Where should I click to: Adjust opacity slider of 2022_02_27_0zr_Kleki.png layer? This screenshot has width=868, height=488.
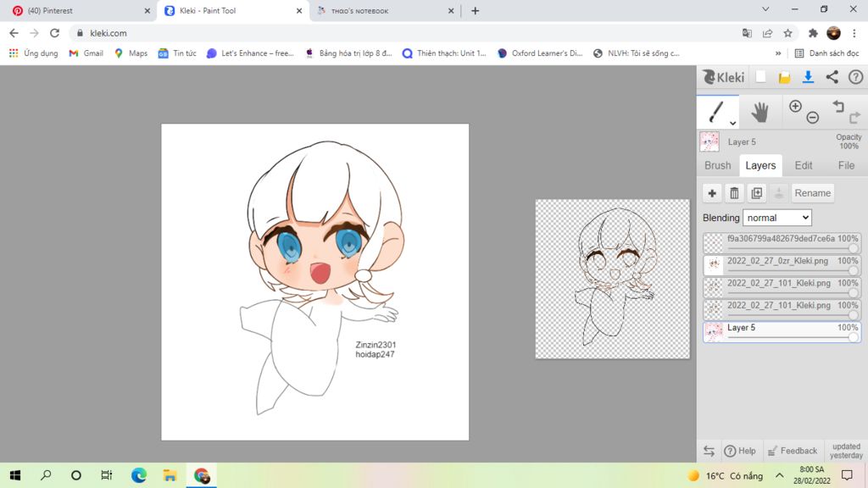pos(853,270)
